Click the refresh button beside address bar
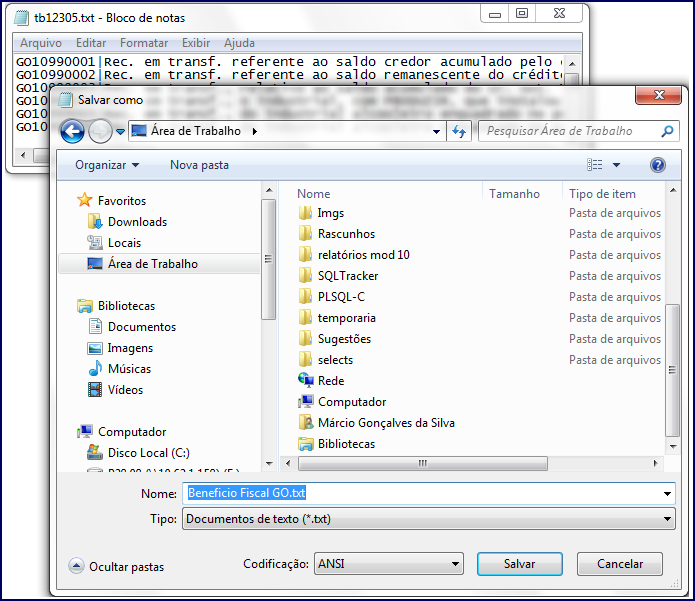Image resolution: width=695 pixels, height=601 pixels. 459,131
